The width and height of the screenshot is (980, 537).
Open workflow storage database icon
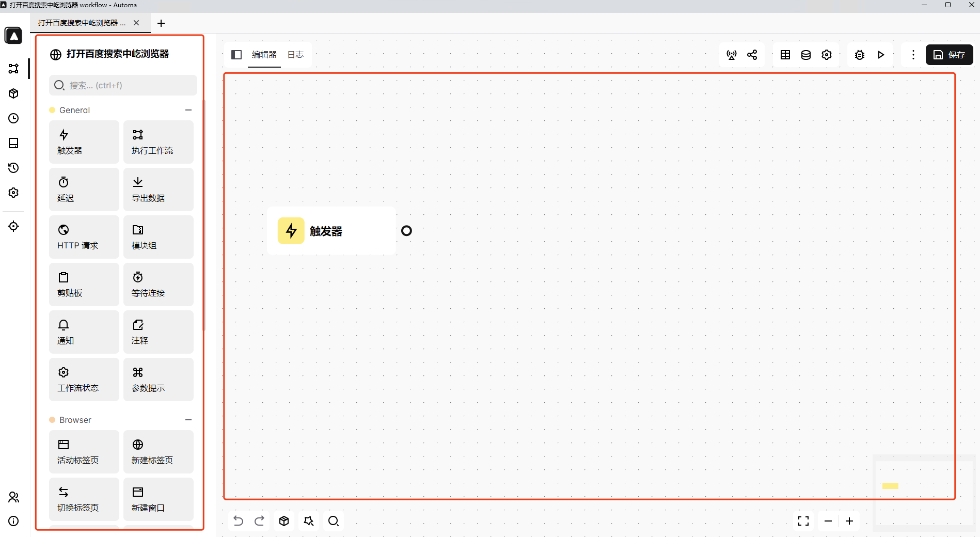[805, 55]
